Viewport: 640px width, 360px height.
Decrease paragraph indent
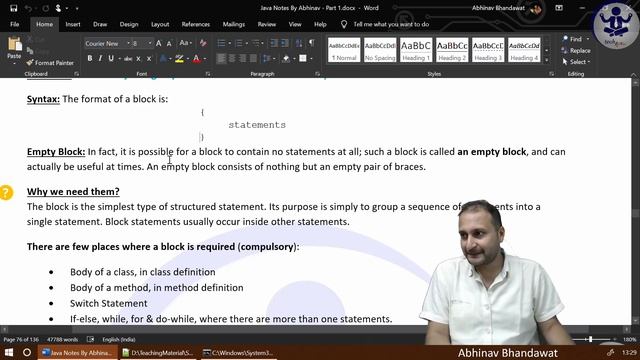click(274, 43)
